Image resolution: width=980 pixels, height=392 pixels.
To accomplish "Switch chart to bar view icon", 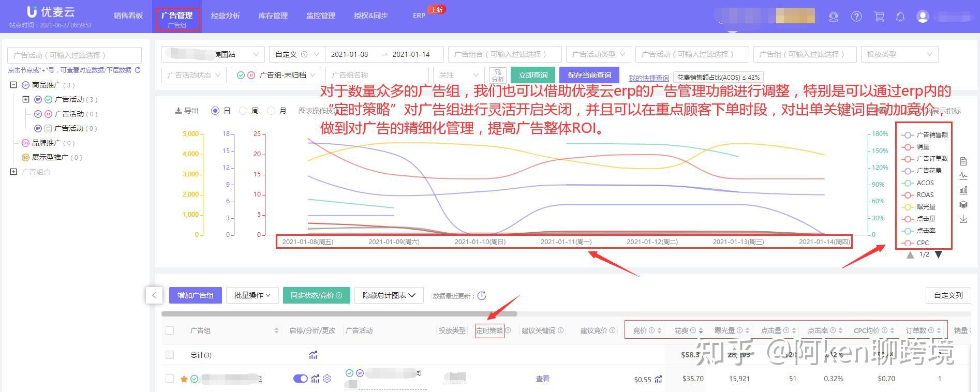I will pos(963,190).
